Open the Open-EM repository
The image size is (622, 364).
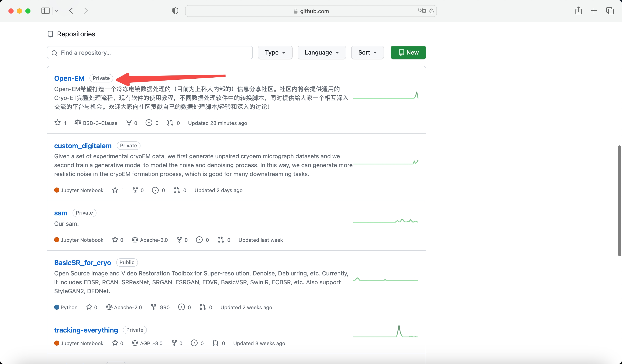tap(69, 78)
